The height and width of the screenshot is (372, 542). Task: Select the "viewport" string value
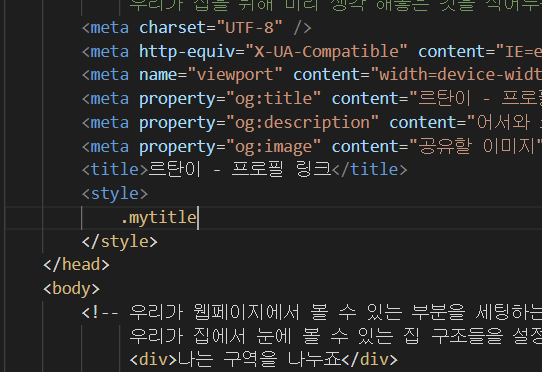[x=235, y=75]
